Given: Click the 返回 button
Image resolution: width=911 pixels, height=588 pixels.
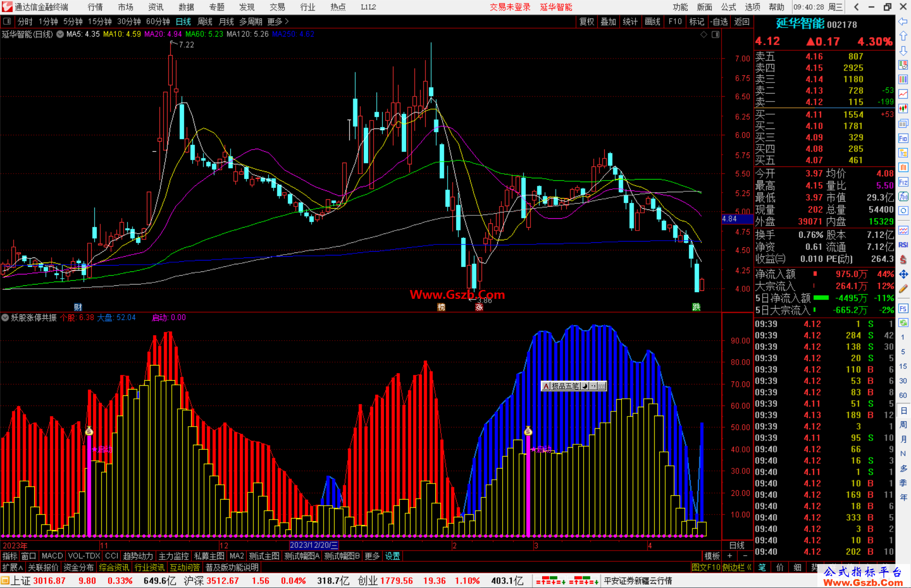Looking at the screenshot, I should pyautogui.click(x=741, y=21).
